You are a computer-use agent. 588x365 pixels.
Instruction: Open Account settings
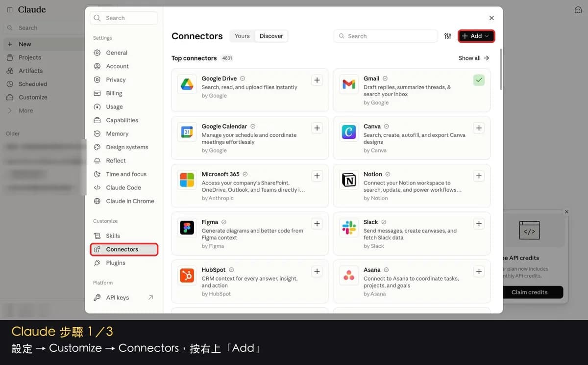(124, 66)
